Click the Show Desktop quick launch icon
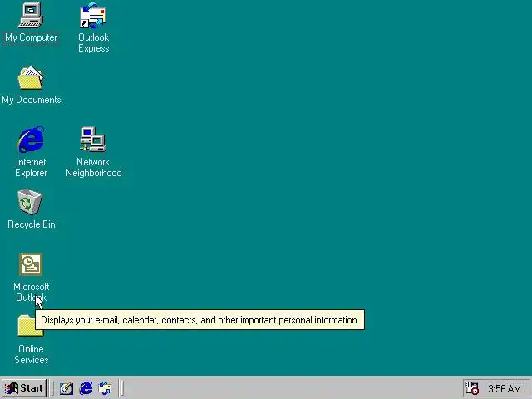Viewport: 532px width, 399px height. (x=66, y=388)
